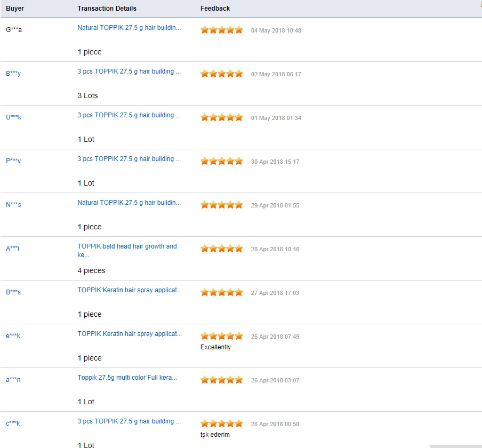
Task: Open Natural TOPPIK product link from G***a's order
Action: click(x=129, y=28)
